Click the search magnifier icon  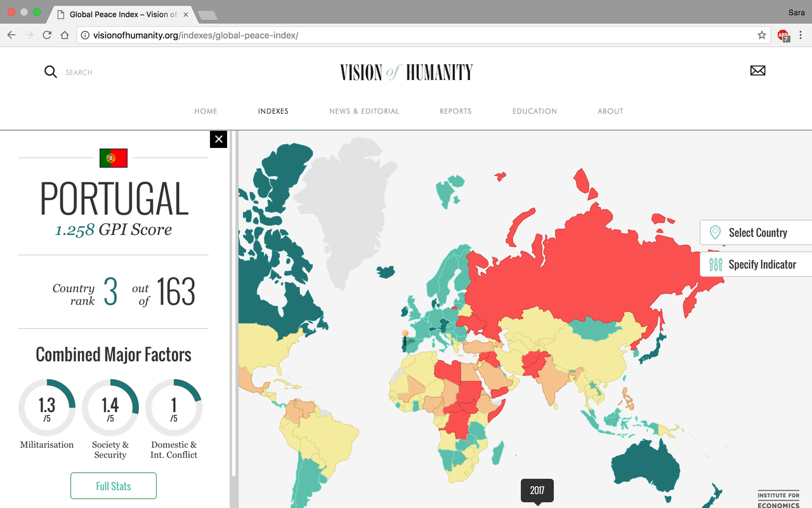pyautogui.click(x=51, y=72)
